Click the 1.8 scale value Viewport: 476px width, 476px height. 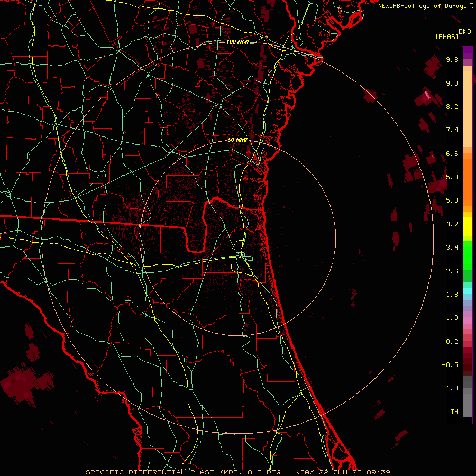click(452, 295)
